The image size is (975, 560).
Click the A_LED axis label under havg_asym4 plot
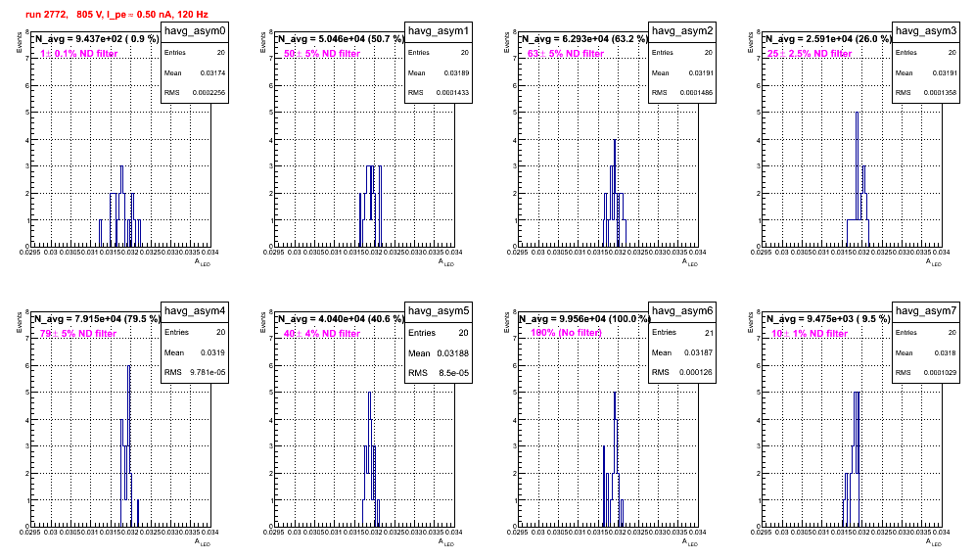[203, 542]
